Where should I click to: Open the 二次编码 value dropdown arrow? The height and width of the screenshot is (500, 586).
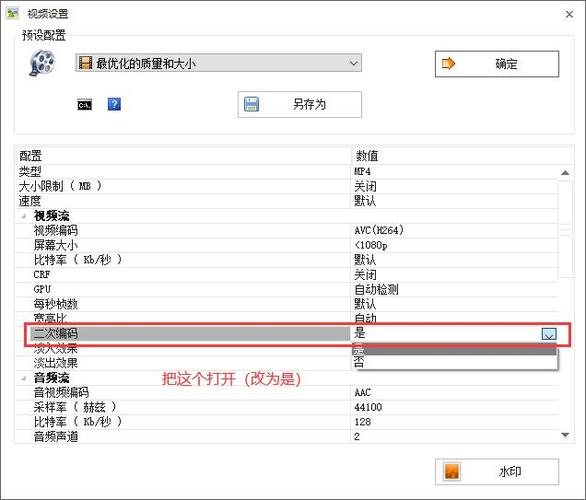[x=549, y=333]
